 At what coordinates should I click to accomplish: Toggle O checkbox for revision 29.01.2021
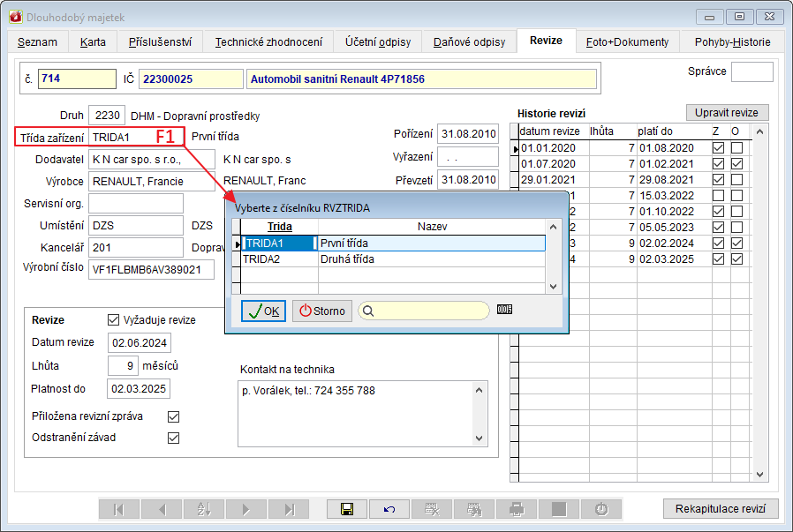coord(736,179)
